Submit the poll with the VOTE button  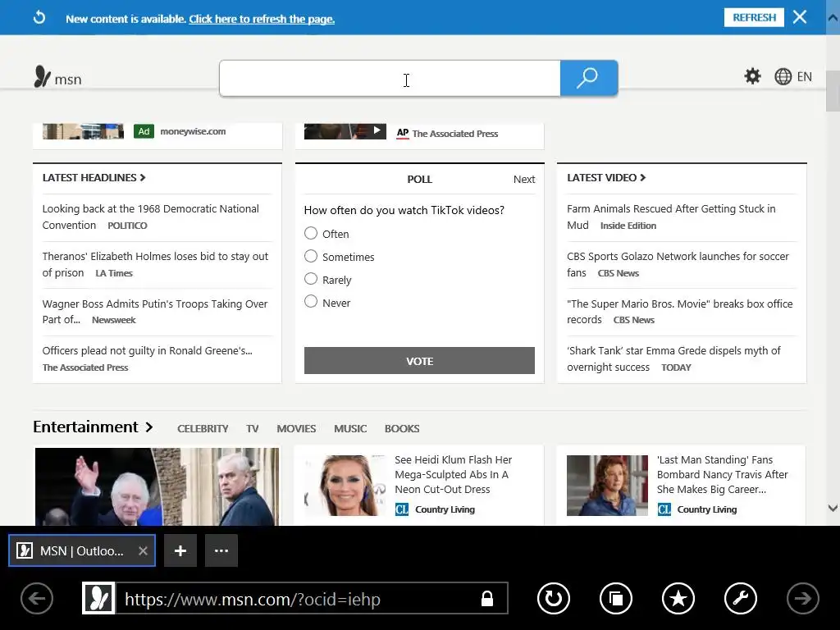tap(419, 361)
